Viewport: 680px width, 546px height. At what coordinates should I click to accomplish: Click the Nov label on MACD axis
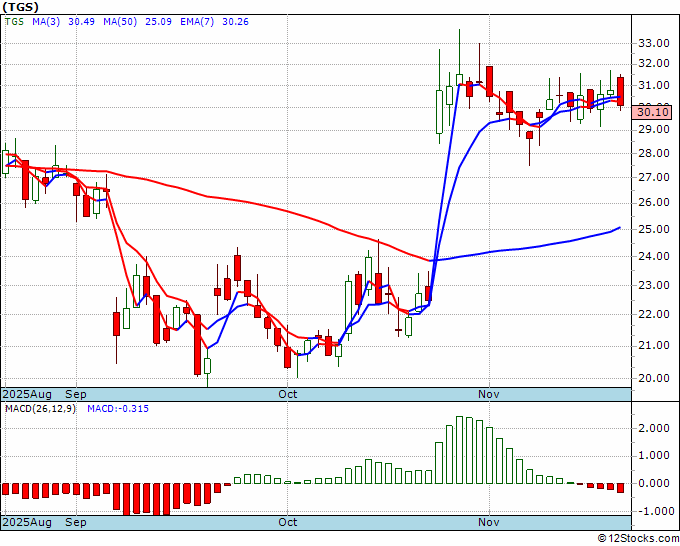coord(489,522)
